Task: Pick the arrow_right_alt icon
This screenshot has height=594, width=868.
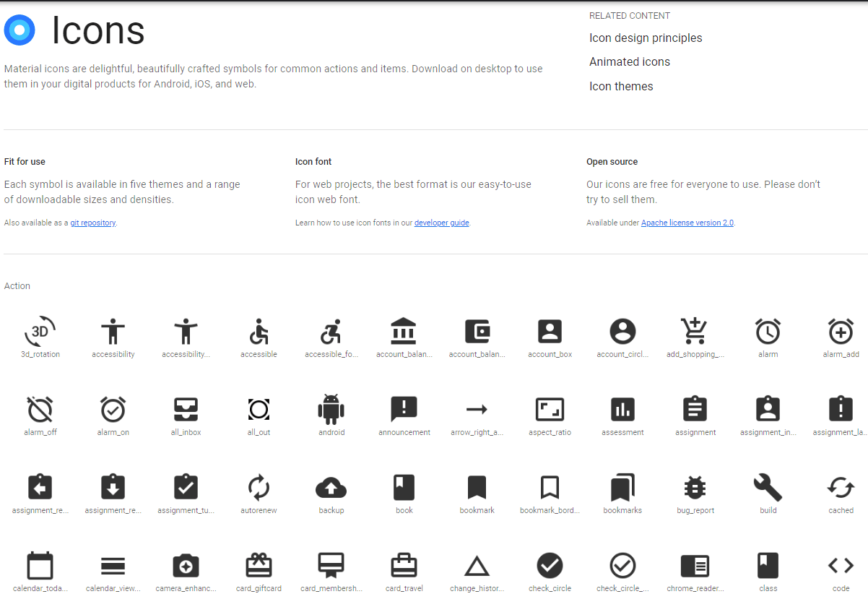Action: pos(477,409)
